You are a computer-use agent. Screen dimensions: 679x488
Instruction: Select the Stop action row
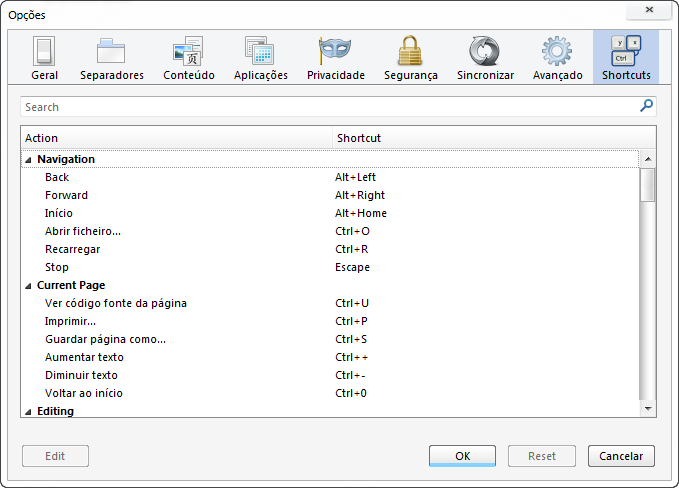coord(330,267)
